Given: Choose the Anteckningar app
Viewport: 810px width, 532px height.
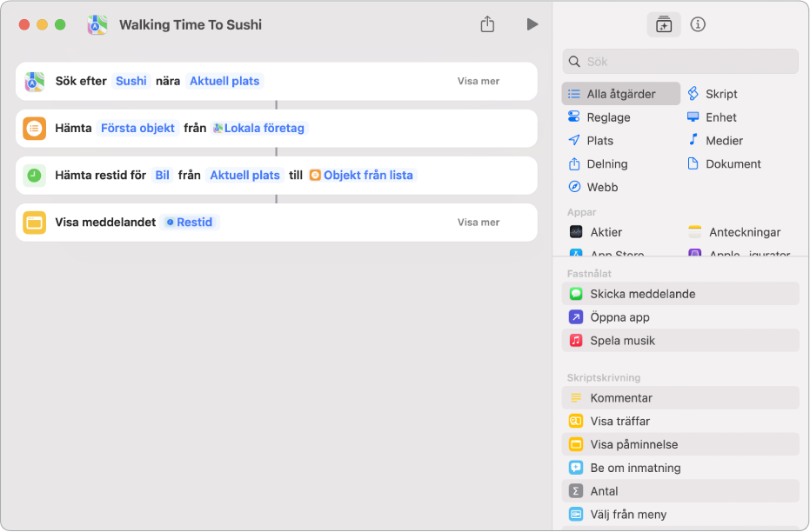Looking at the screenshot, I should tap(734, 232).
